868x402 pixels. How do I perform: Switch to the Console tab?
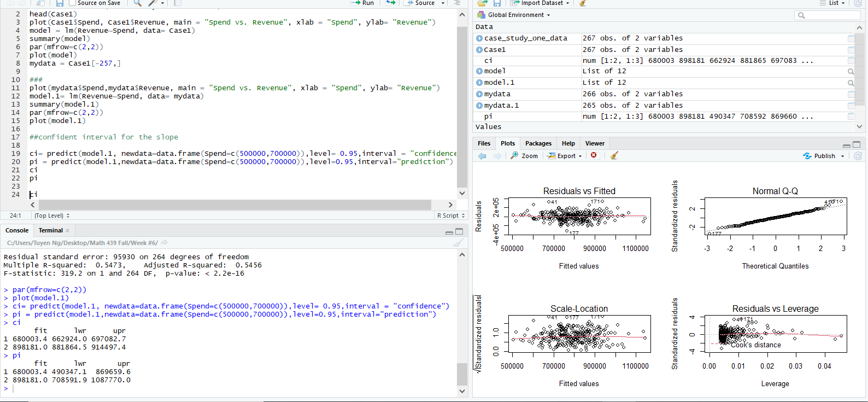pyautogui.click(x=17, y=230)
